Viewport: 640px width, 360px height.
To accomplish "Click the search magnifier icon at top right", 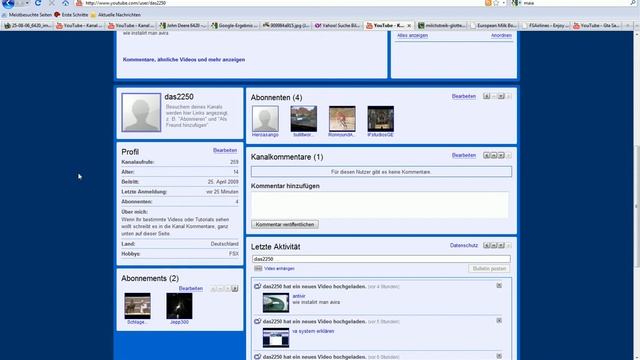I will click(633, 3).
